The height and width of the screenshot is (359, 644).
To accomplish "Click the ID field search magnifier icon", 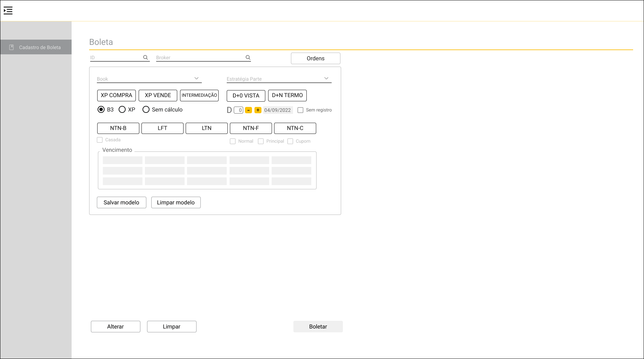I will click(x=145, y=57).
